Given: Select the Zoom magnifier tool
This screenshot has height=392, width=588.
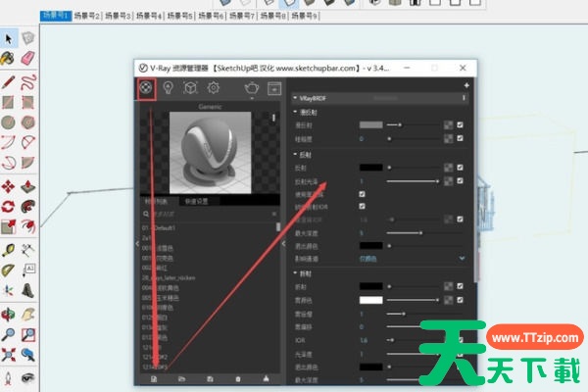Looking at the screenshot, I should pos(8,334).
